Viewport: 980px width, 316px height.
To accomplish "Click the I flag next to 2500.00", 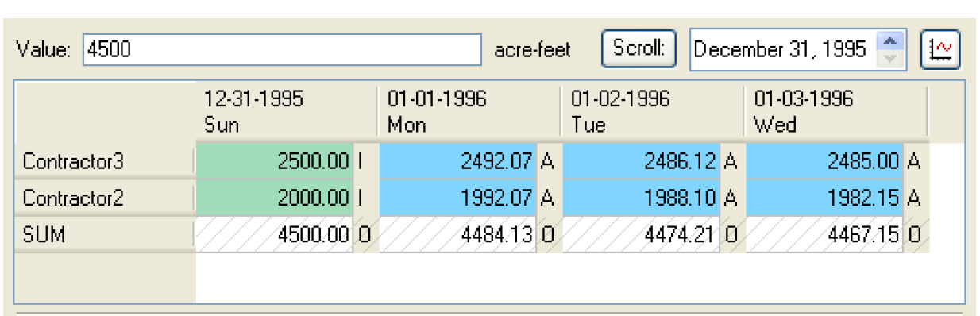I will (365, 162).
